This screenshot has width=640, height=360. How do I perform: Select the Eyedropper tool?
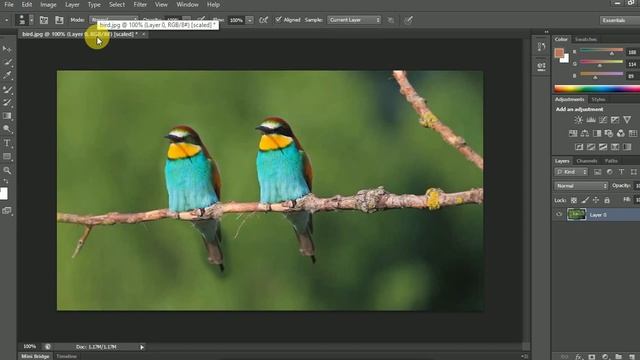[x=7, y=76]
